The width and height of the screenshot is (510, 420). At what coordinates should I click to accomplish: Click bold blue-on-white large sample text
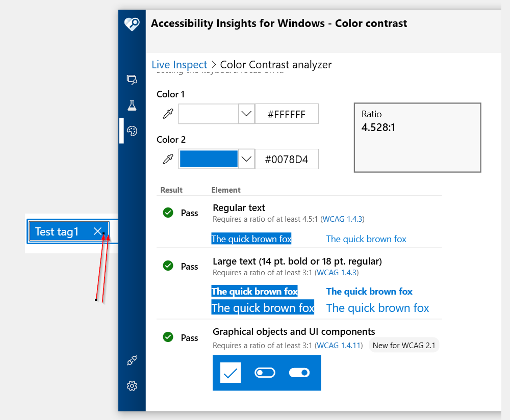[369, 291]
